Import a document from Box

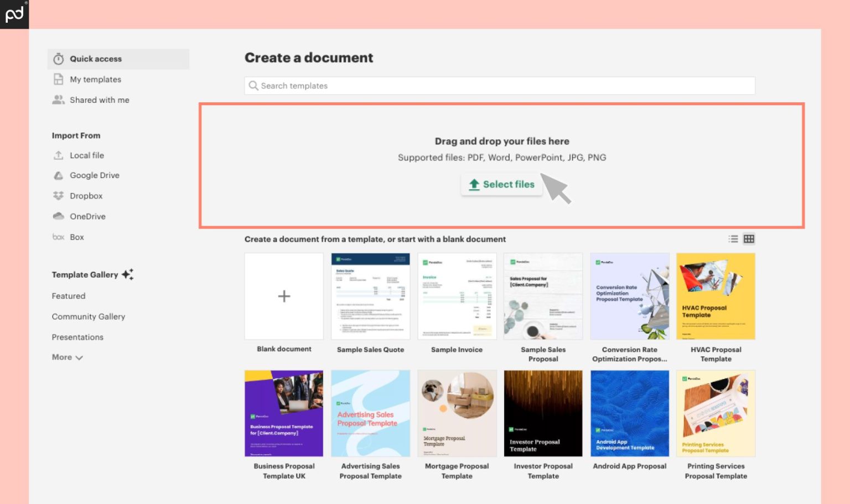click(76, 237)
